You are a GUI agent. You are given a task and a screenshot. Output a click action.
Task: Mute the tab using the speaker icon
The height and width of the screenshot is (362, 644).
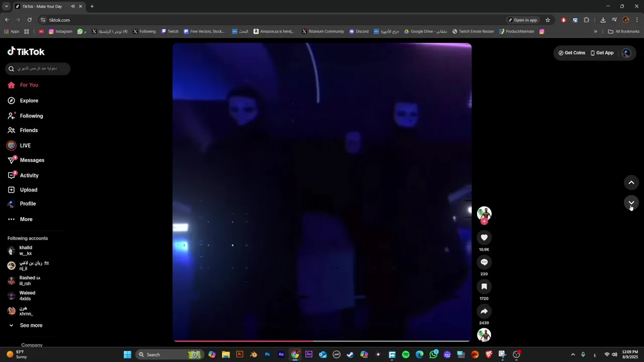(73, 7)
